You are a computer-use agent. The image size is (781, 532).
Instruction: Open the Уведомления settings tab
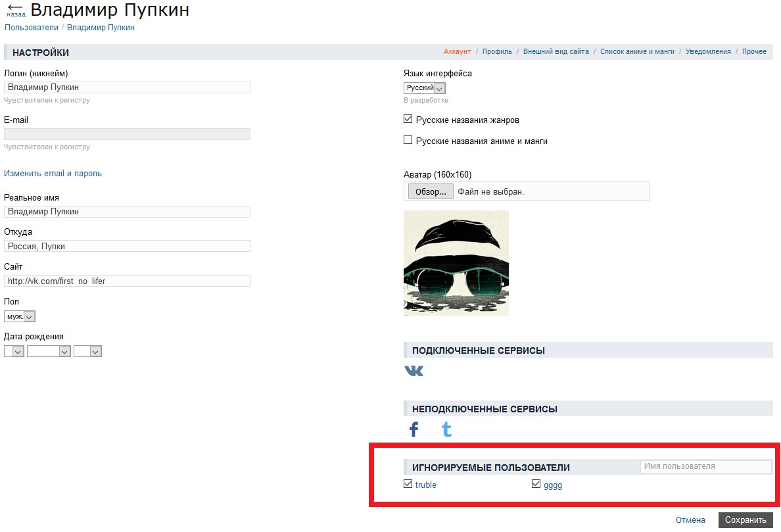(x=708, y=51)
